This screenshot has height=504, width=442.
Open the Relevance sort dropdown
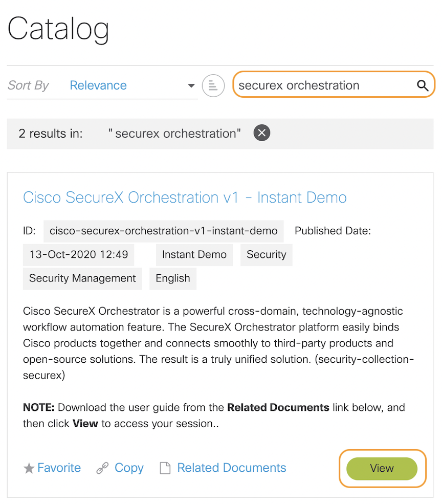coord(98,85)
